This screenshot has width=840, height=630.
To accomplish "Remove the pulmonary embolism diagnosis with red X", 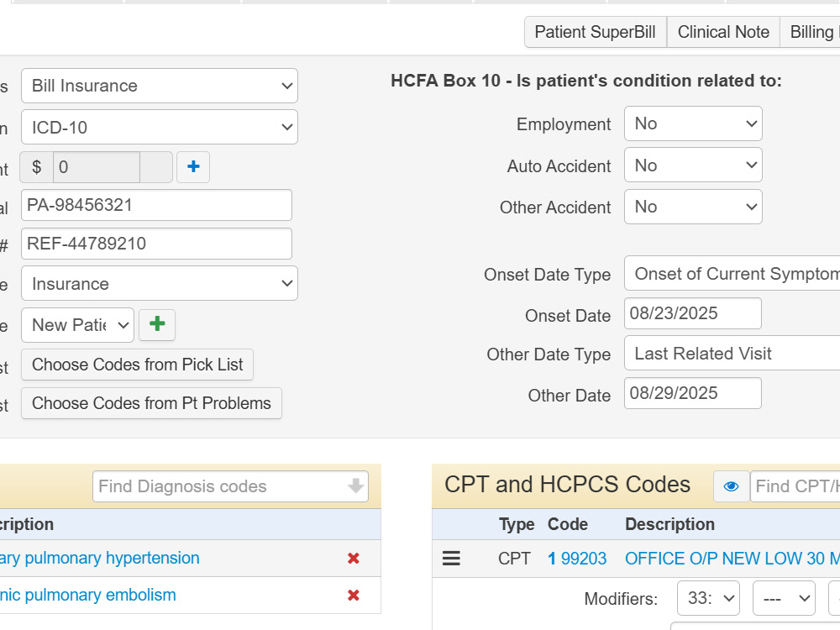I will (x=353, y=596).
